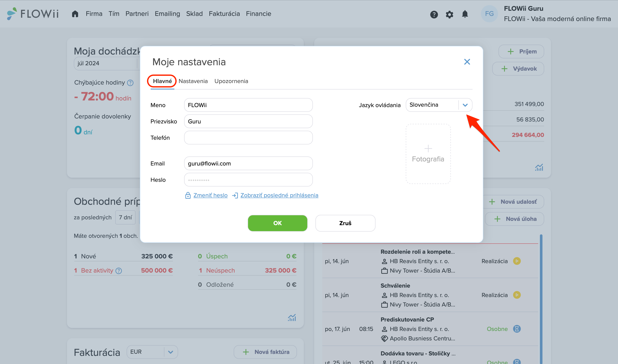Click the tasks list vertical scrollbar
The width and height of the screenshot is (618, 364).
pyautogui.click(x=541, y=299)
